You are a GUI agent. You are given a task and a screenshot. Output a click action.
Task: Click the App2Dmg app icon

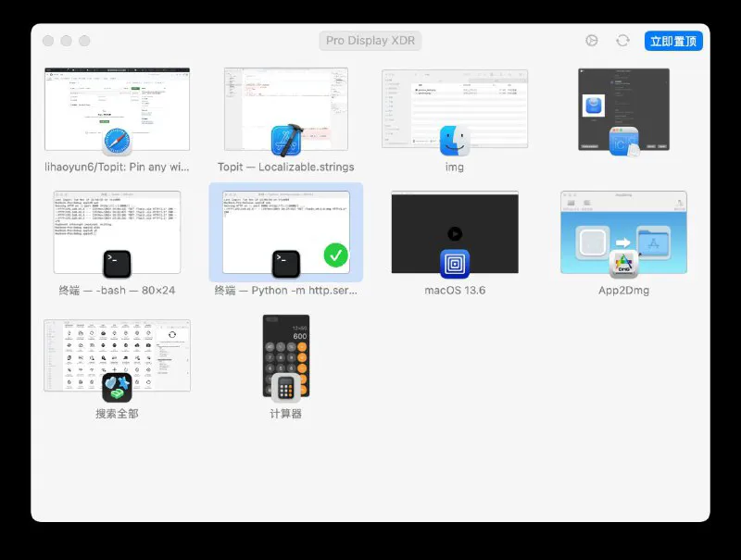(x=623, y=264)
